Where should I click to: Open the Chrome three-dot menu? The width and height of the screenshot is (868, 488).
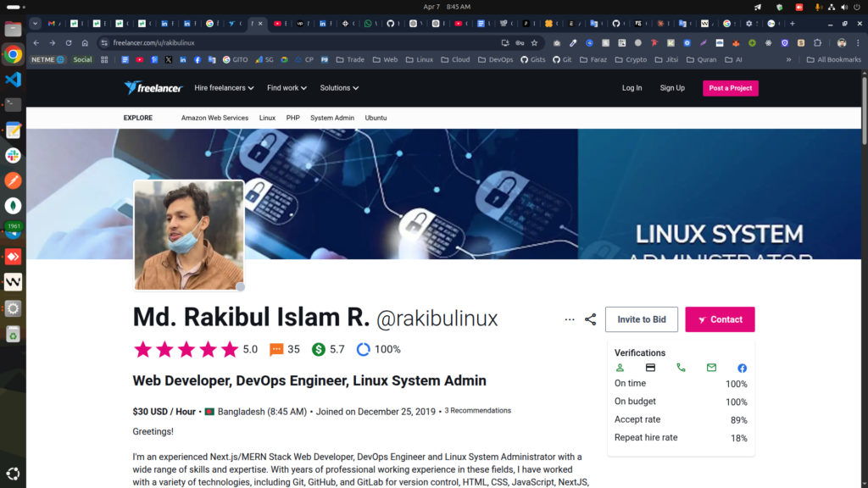(x=858, y=42)
